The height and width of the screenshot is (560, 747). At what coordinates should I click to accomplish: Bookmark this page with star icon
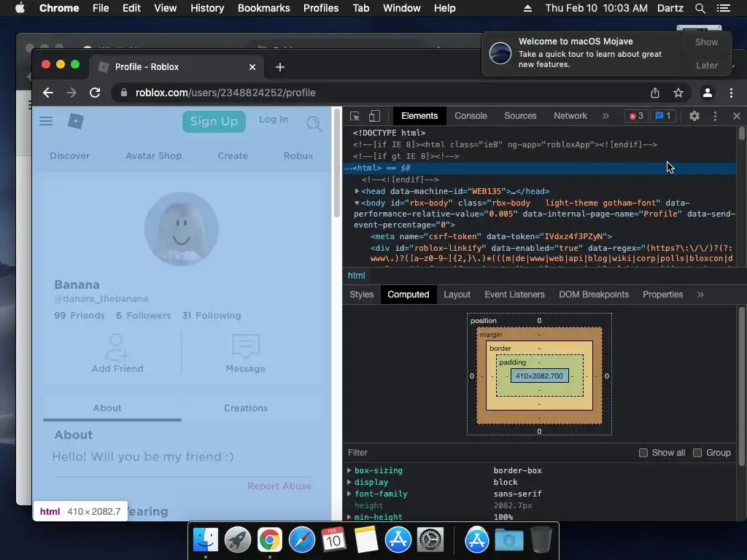(x=678, y=93)
